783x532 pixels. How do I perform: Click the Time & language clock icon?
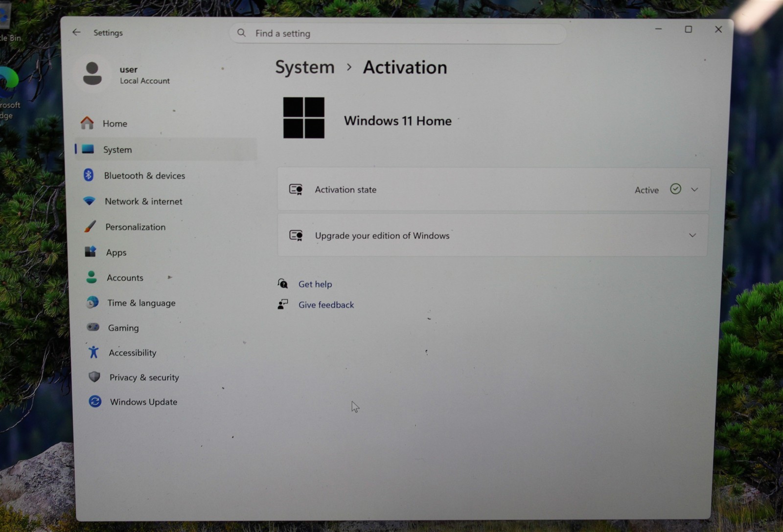pyautogui.click(x=92, y=302)
